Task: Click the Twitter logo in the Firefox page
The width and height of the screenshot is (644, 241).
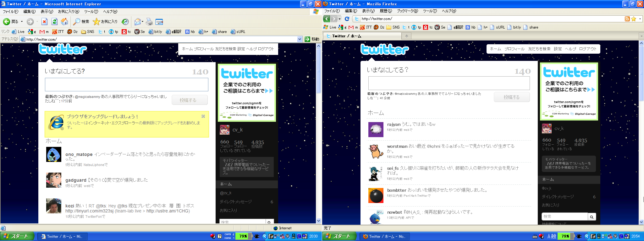Action: click(385, 49)
